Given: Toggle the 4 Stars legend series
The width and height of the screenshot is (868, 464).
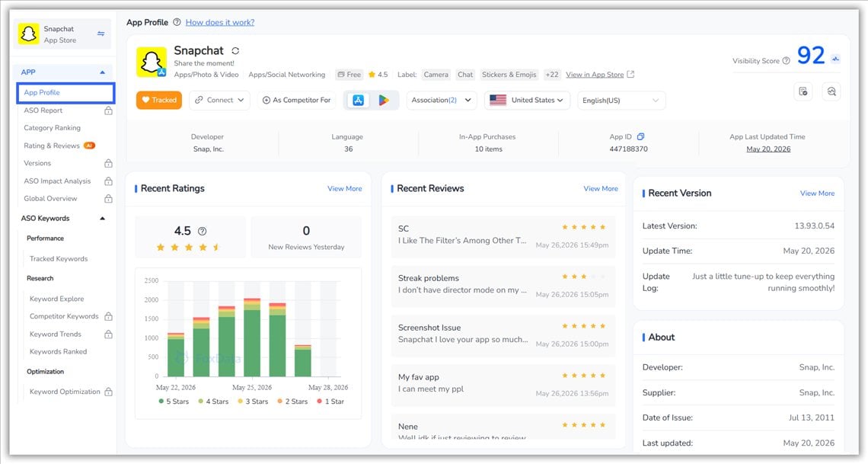Looking at the screenshot, I should click(213, 402).
